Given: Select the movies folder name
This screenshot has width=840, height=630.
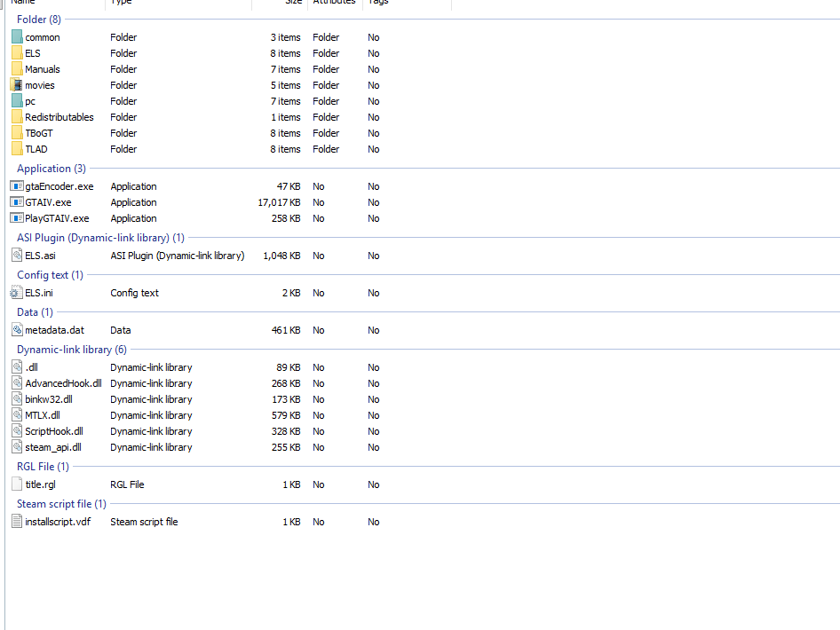Looking at the screenshot, I should pos(40,86).
